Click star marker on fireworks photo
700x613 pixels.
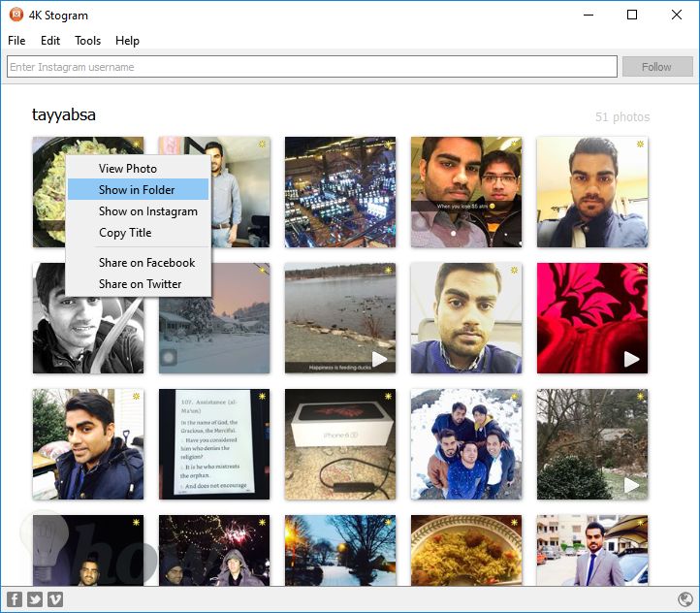(262, 522)
